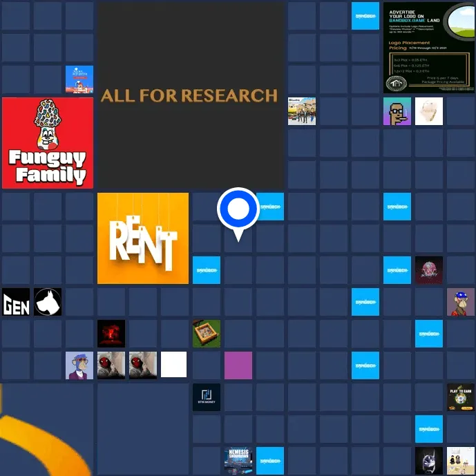This screenshot has width=476, height=476.
Task: Select the Sandbox logo tile beside the location pin
Action: point(271,207)
